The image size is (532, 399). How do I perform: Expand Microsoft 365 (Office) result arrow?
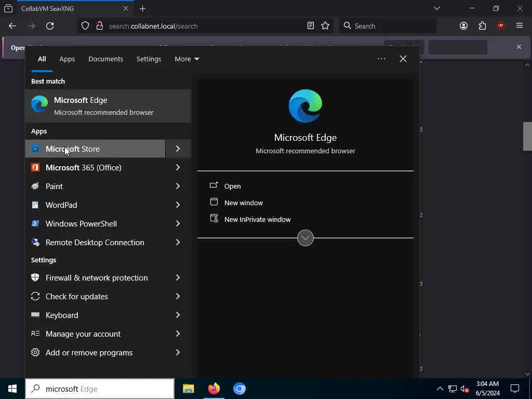(178, 167)
